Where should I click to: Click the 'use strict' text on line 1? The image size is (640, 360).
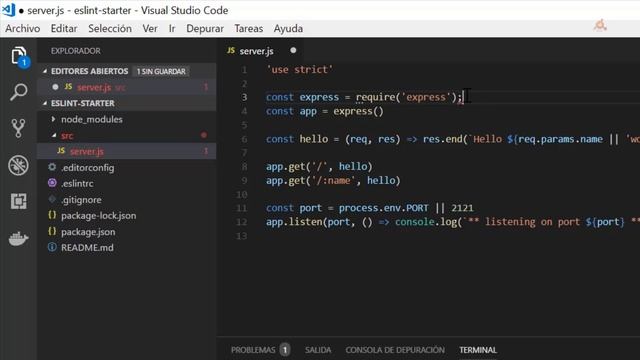(300, 69)
